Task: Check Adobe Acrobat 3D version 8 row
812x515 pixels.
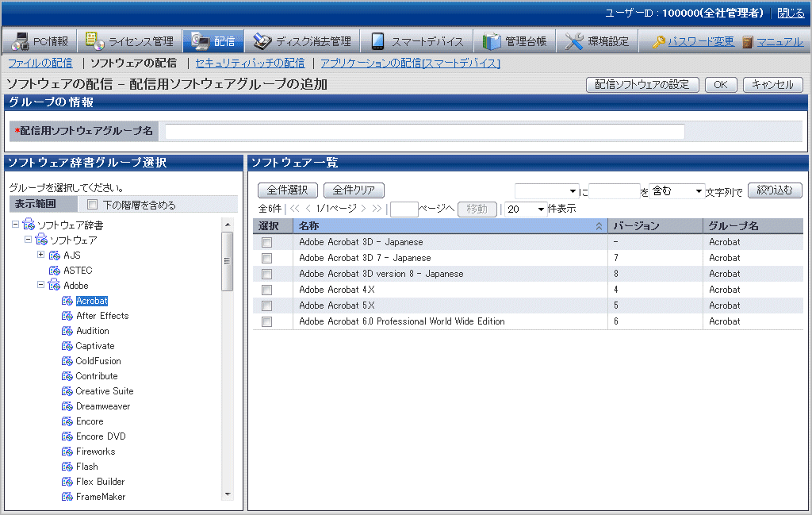Action: pyautogui.click(x=266, y=274)
